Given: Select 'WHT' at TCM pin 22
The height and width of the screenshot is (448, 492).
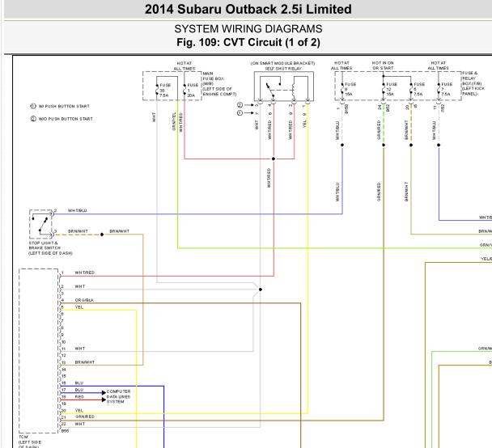Looking at the screenshot, I should tap(79, 425).
